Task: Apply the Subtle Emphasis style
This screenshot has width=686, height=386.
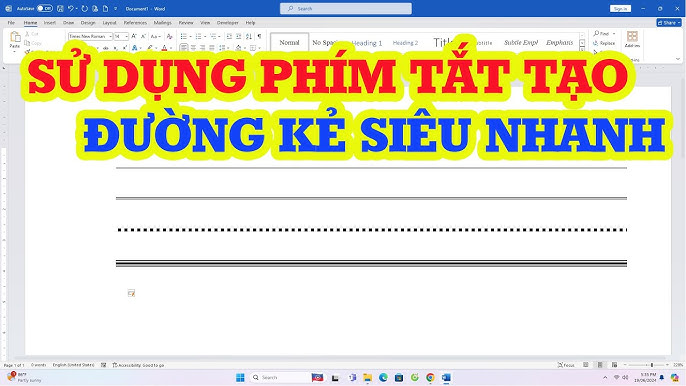Action: (521, 42)
